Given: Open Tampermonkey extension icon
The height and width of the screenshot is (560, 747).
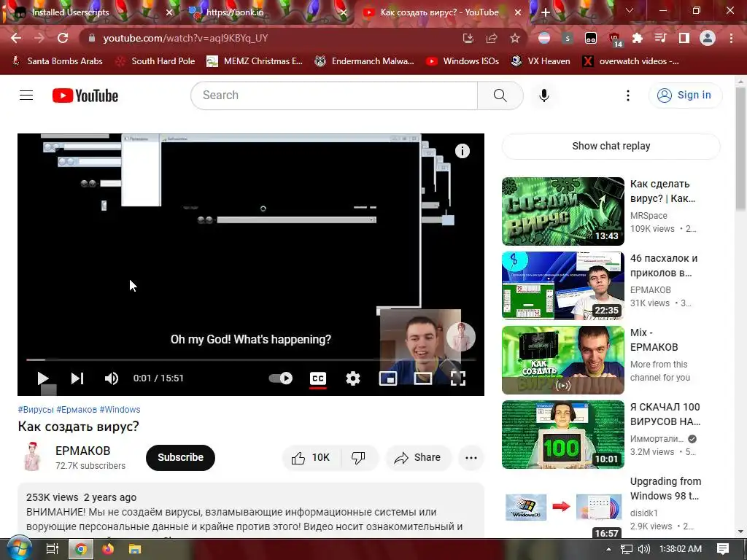Looking at the screenshot, I should (591, 38).
